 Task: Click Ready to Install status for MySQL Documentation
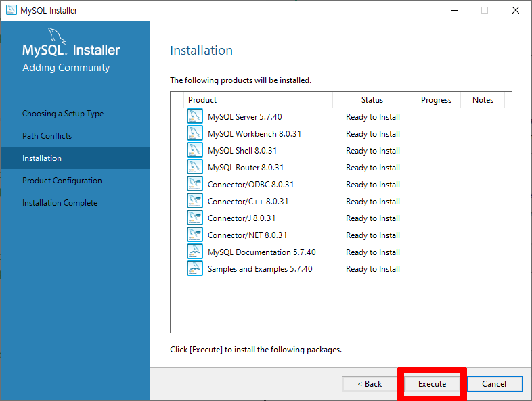(373, 252)
